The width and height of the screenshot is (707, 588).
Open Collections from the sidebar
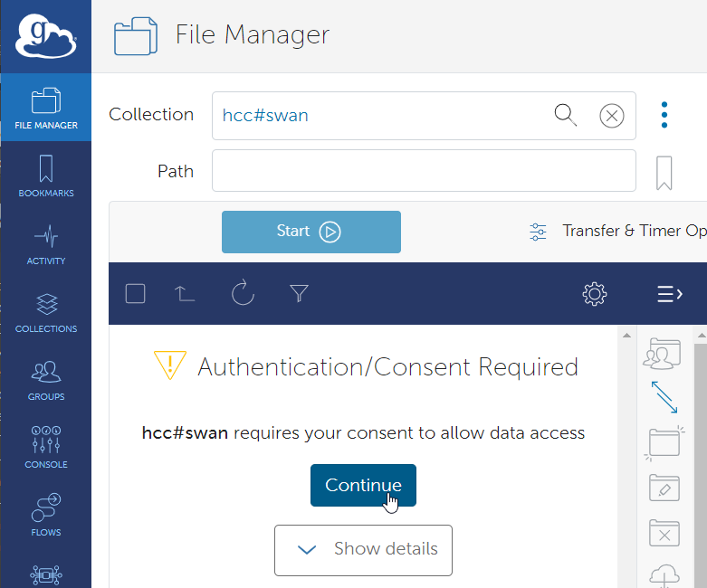(45, 312)
